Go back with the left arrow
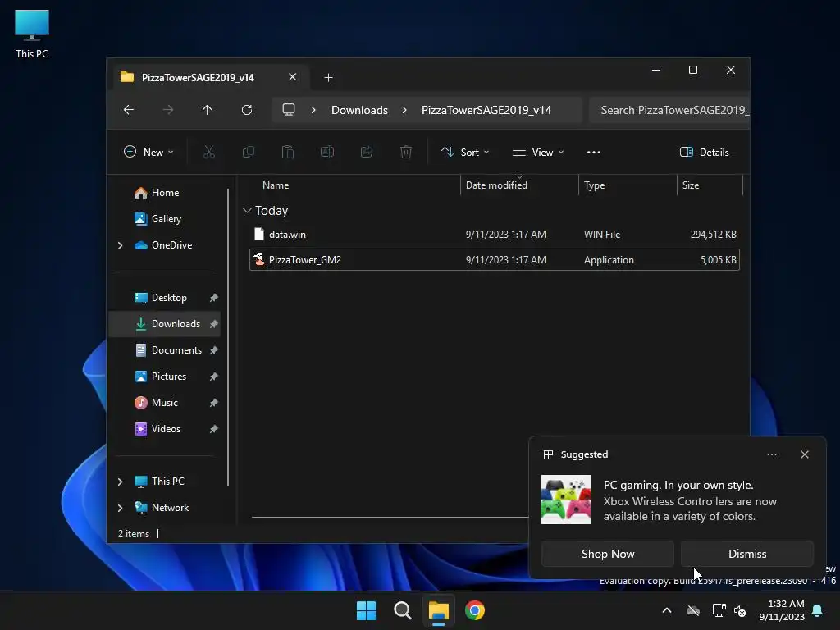The height and width of the screenshot is (630, 840). coord(129,110)
